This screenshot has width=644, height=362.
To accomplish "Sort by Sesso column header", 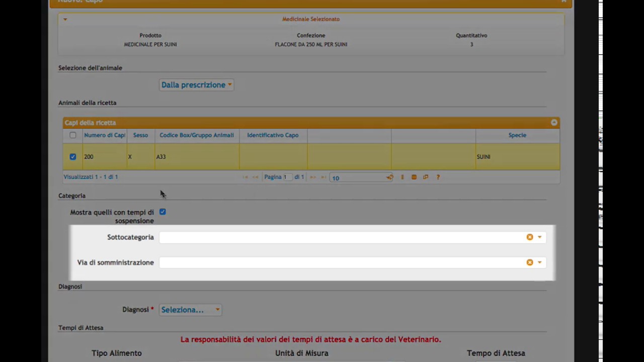I will [x=140, y=135].
